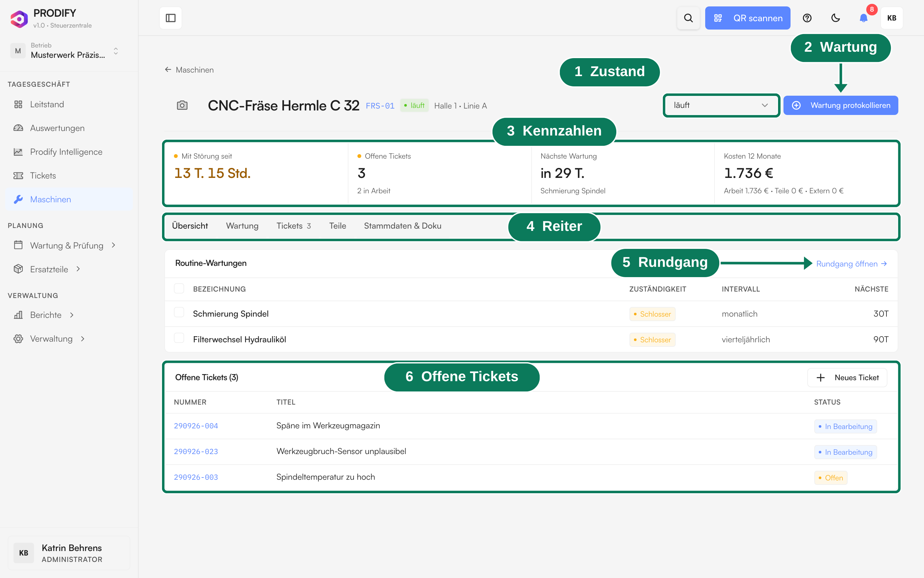The width and height of the screenshot is (924, 578).
Task: Open the Stammdaten & Doku tab
Action: coord(402,226)
